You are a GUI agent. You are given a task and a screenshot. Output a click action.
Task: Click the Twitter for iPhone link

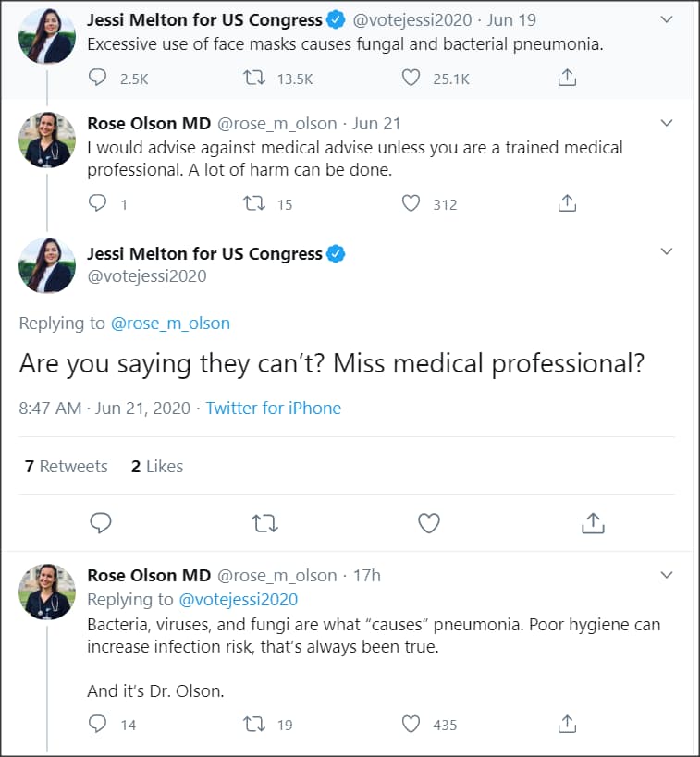coord(273,408)
